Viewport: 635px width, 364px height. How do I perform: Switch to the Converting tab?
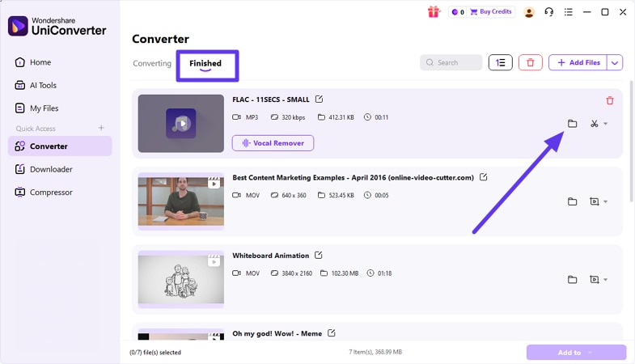152,63
